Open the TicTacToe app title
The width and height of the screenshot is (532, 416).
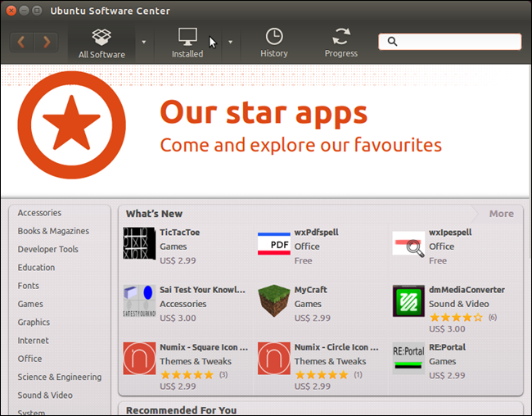coord(180,233)
